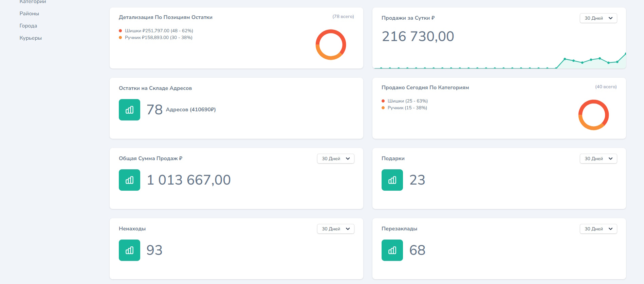The image size is (644, 284).
Task: Click the chart icon in Общая Сумма Продаж card
Action: 129,180
